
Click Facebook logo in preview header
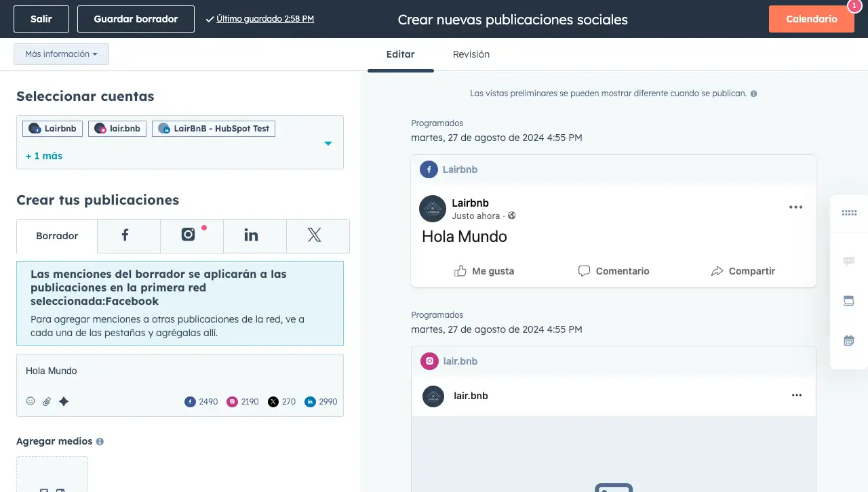(x=429, y=169)
